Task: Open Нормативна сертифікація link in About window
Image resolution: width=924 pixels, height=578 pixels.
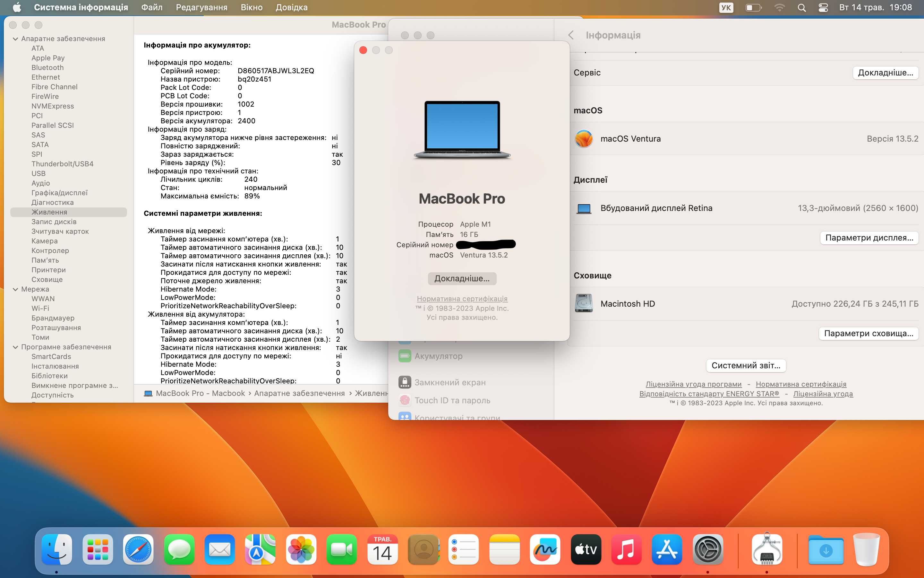Action: tap(462, 299)
